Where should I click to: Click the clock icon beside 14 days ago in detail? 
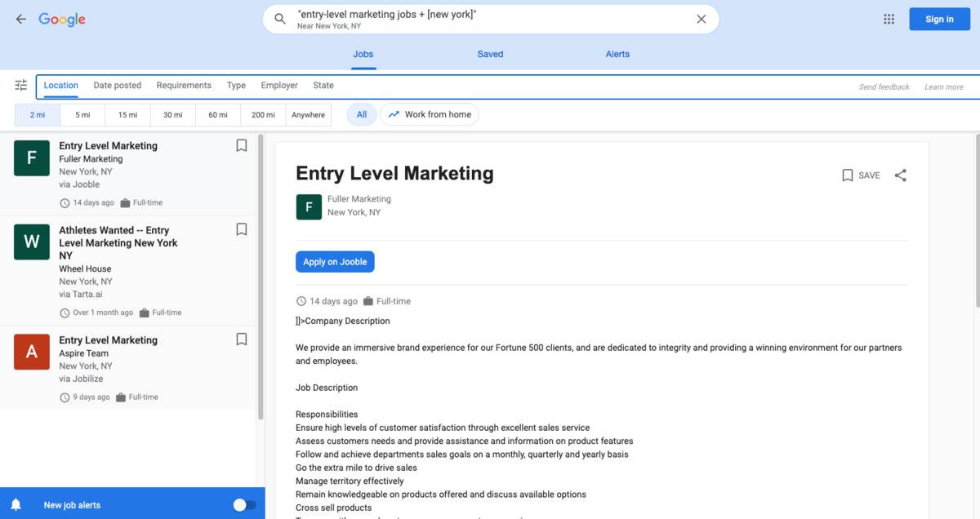tap(301, 301)
